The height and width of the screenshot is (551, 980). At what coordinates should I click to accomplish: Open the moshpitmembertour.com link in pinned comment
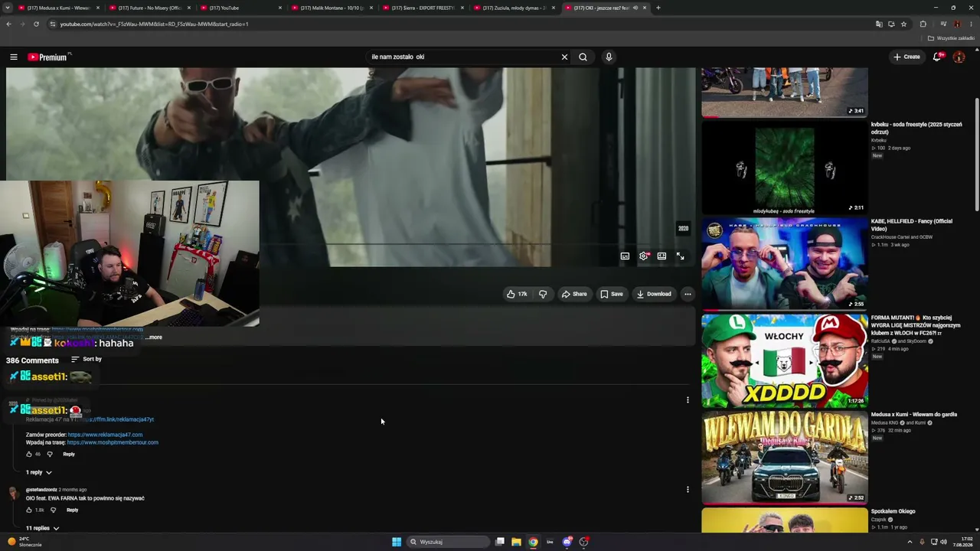pyautogui.click(x=113, y=442)
